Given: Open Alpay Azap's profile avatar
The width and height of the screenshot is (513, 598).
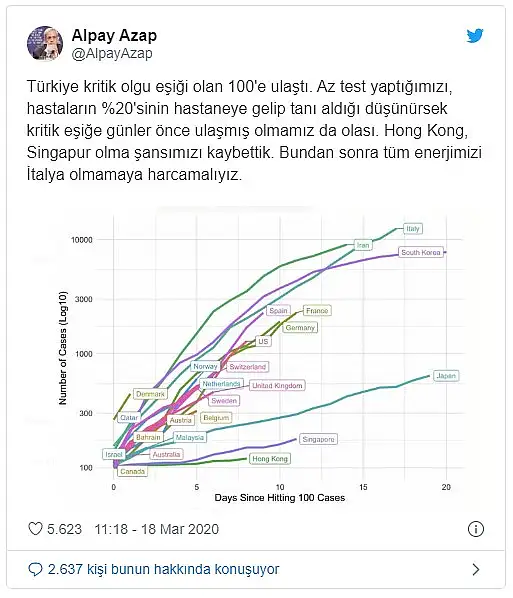Looking at the screenshot, I should (x=45, y=43).
